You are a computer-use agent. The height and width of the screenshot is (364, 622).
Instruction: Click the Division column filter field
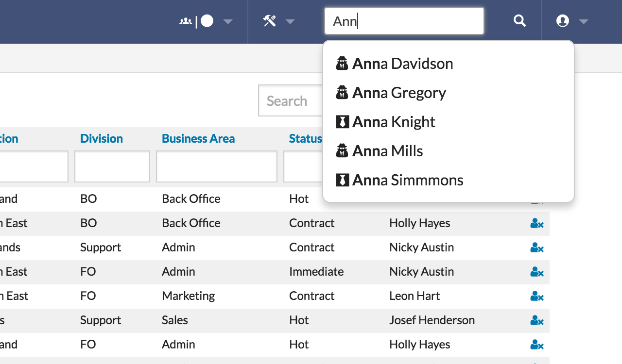pos(112,166)
